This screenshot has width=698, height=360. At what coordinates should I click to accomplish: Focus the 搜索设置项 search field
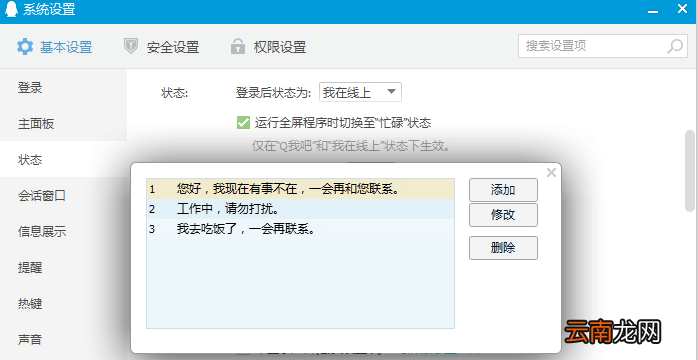pyautogui.click(x=603, y=46)
